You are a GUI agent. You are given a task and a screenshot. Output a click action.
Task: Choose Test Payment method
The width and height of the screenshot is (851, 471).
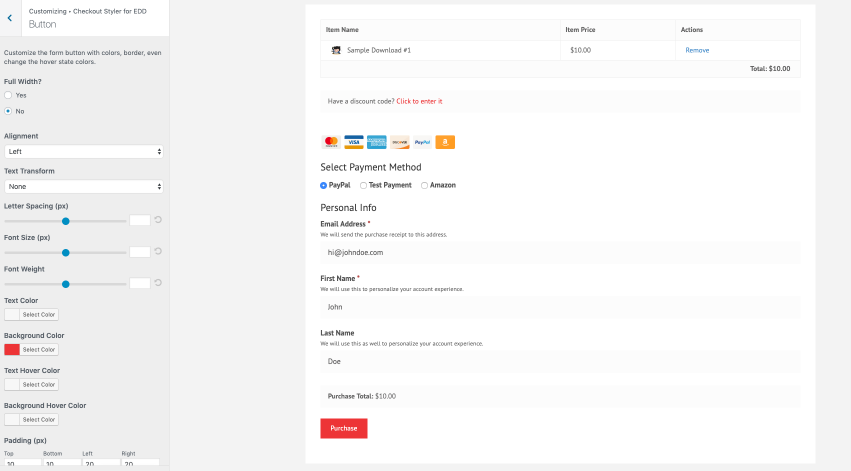click(x=364, y=186)
